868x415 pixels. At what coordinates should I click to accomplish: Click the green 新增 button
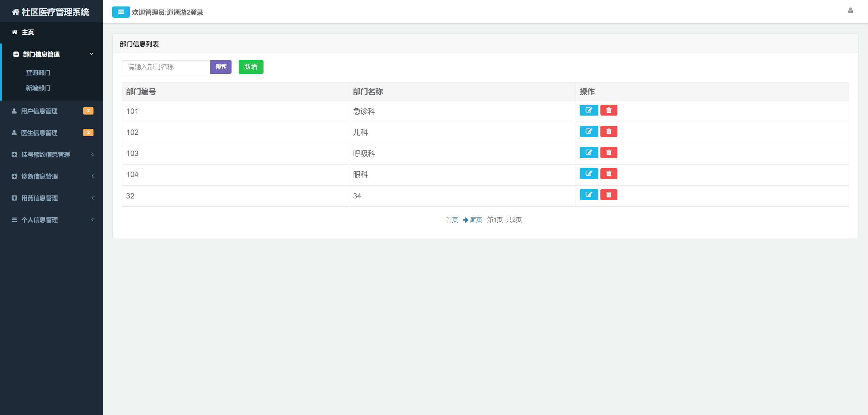coord(251,67)
